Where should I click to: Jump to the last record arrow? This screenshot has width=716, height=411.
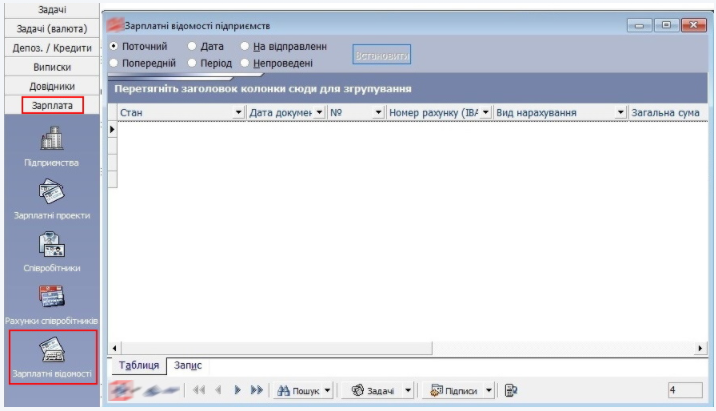[x=257, y=390]
